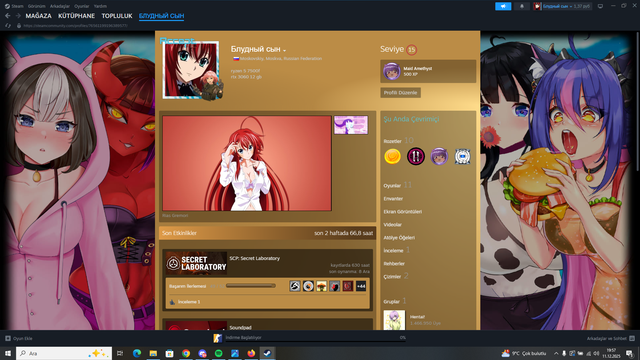Open the golden coin badge
640x360 pixels.
(x=392, y=156)
